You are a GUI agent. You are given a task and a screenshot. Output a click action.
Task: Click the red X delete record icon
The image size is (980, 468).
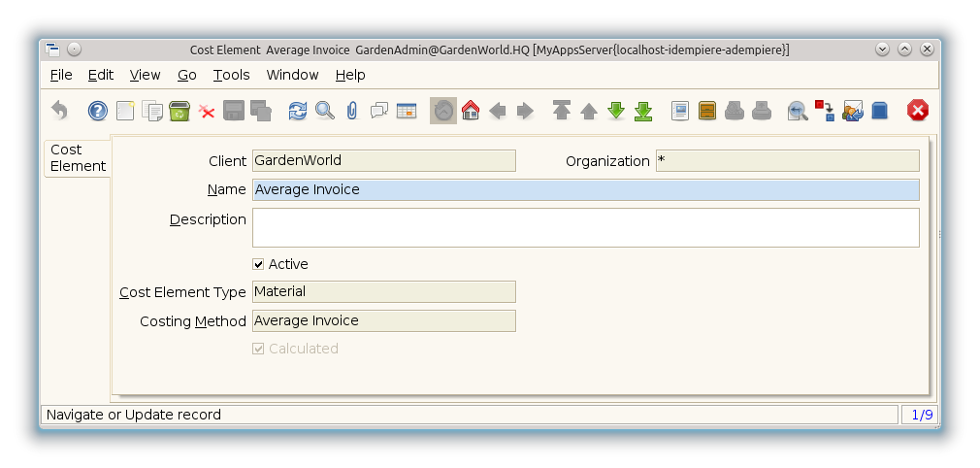point(207,111)
